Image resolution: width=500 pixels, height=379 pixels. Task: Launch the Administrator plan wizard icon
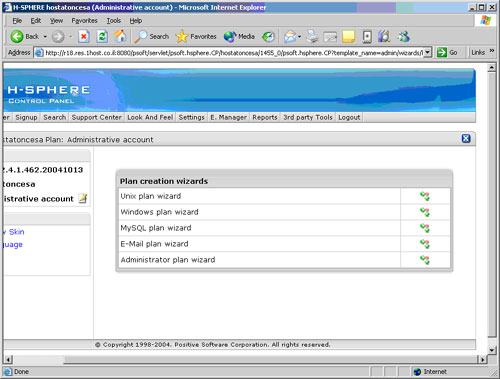[x=425, y=260]
